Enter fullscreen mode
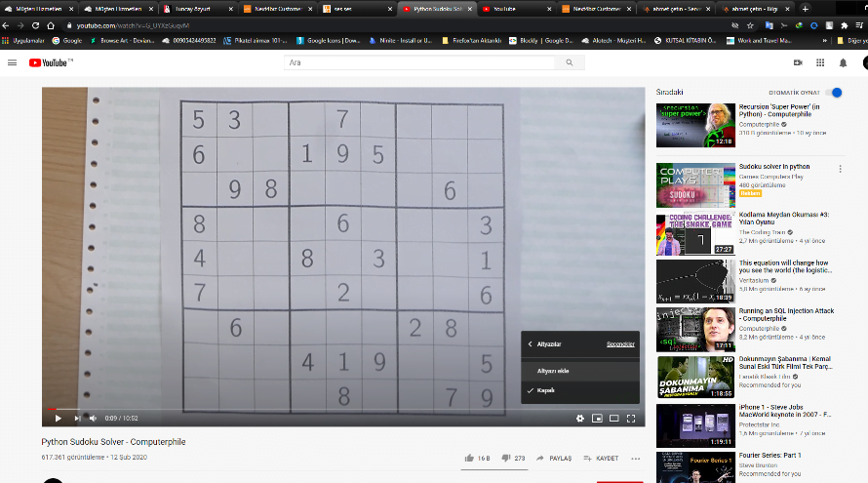The height and width of the screenshot is (483, 868). 631,418
